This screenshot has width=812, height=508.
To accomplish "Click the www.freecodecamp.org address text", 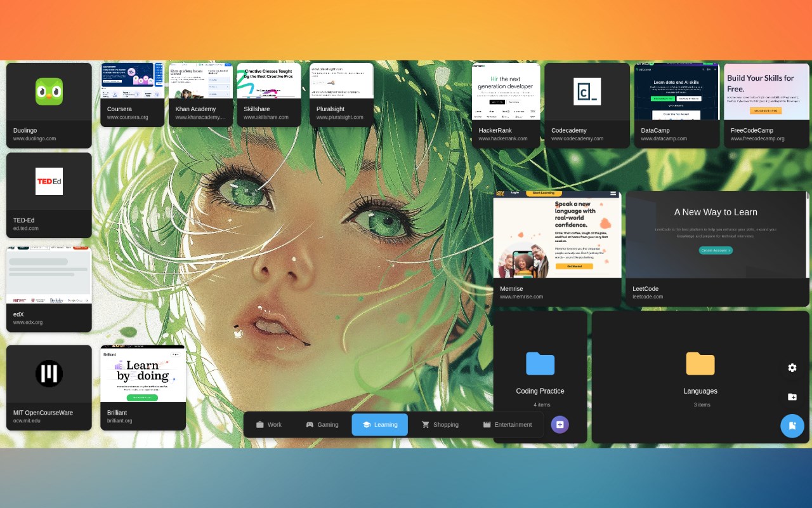I will (757, 138).
